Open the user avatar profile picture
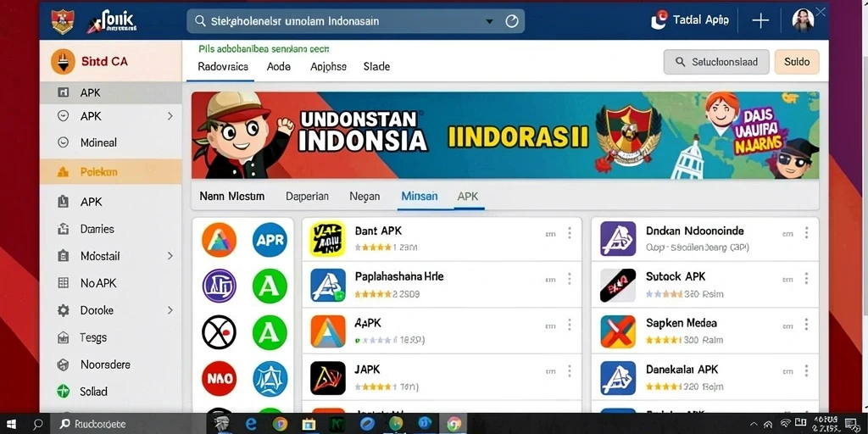 click(803, 20)
